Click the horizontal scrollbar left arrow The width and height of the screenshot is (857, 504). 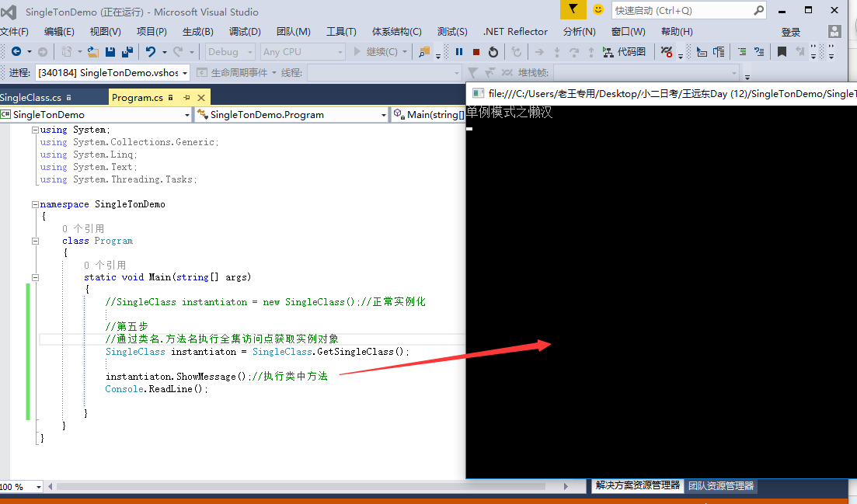(x=51, y=486)
